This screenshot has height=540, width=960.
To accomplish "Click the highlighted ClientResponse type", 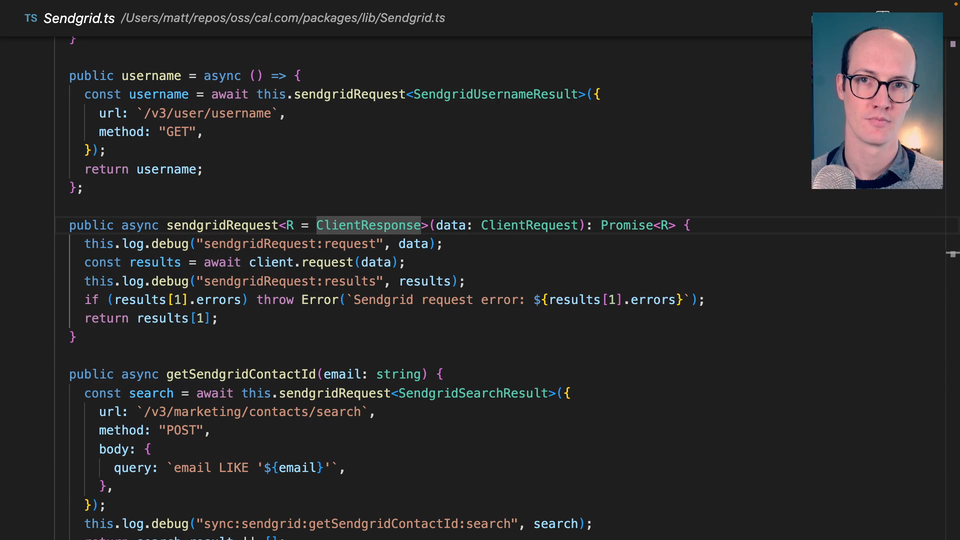I will [x=368, y=225].
